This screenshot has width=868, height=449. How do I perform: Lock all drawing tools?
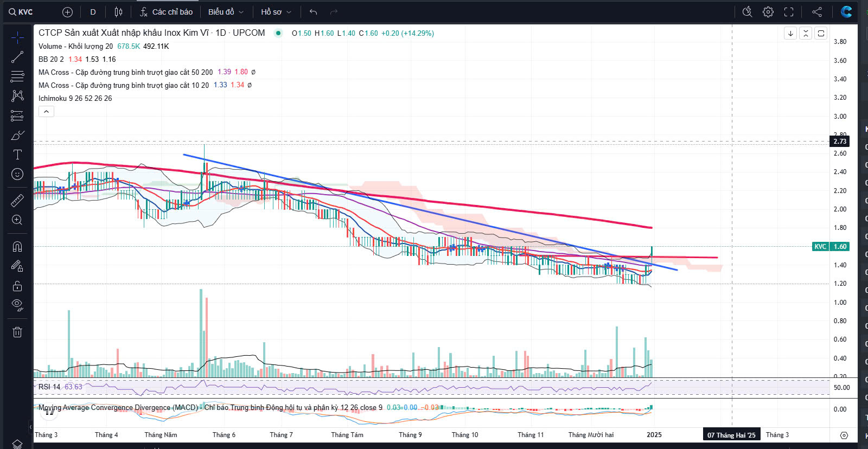click(x=17, y=286)
